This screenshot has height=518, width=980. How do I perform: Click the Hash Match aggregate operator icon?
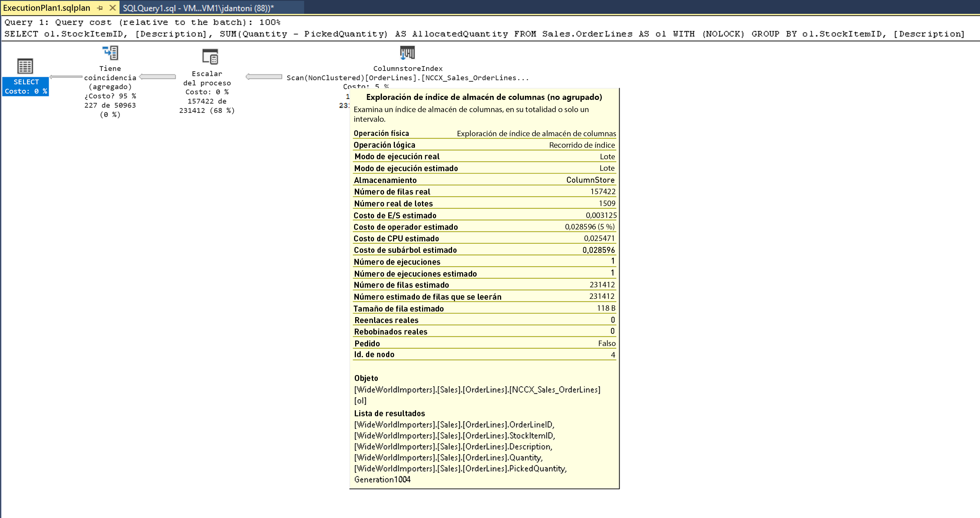(110, 53)
